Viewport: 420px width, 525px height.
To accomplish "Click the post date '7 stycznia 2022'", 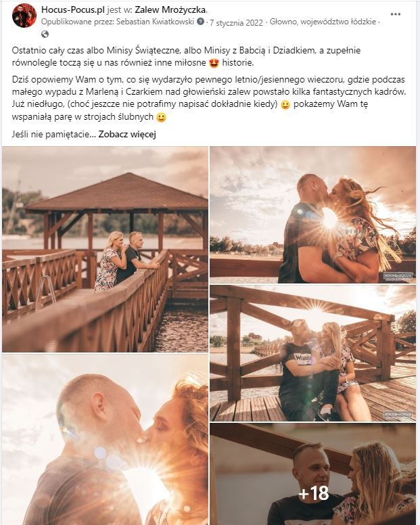I will (x=236, y=22).
